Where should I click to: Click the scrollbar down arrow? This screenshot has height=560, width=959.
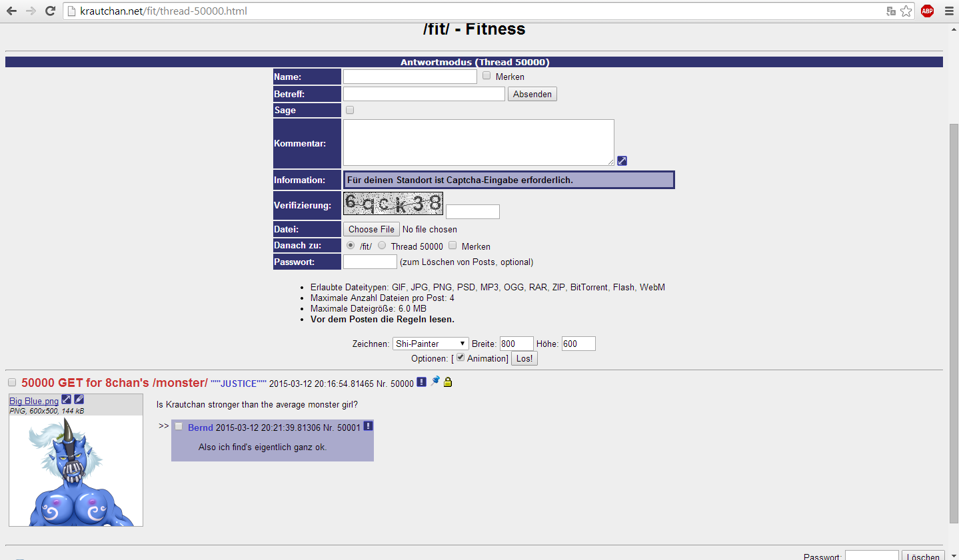(954, 555)
